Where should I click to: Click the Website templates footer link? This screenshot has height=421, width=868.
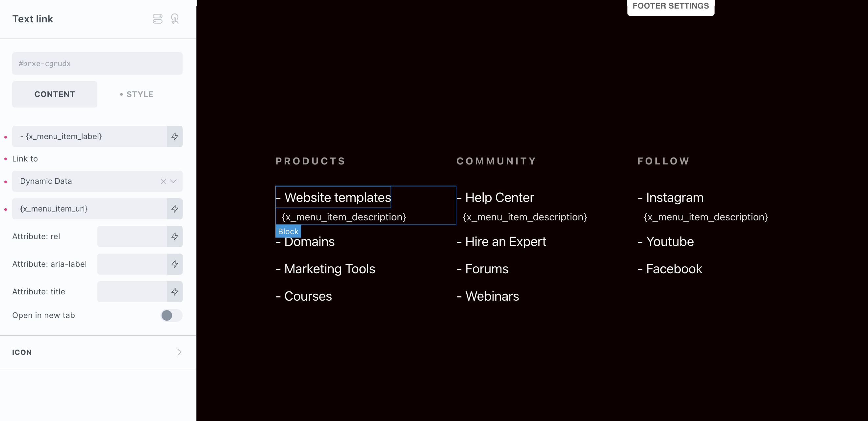pyautogui.click(x=337, y=197)
